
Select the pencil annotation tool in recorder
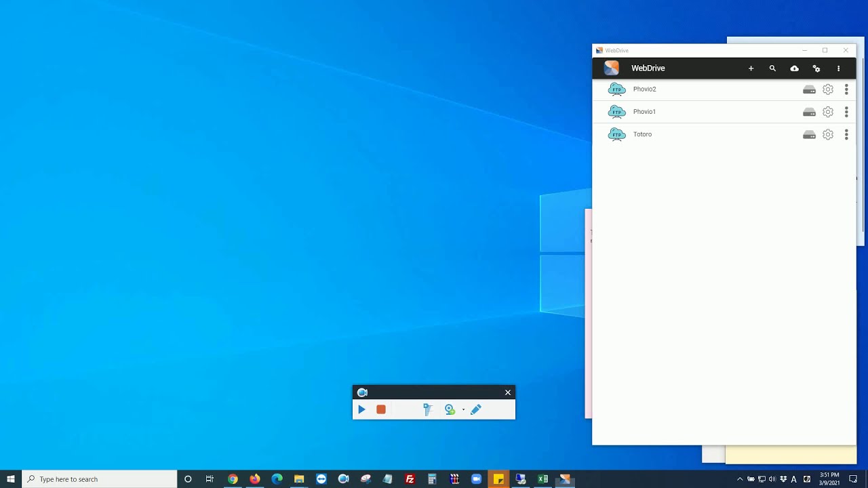[x=476, y=409]
